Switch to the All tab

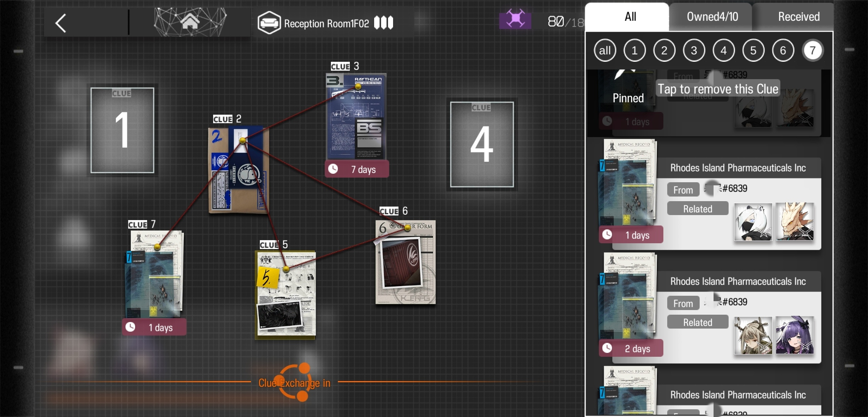[x=627, y=17]
